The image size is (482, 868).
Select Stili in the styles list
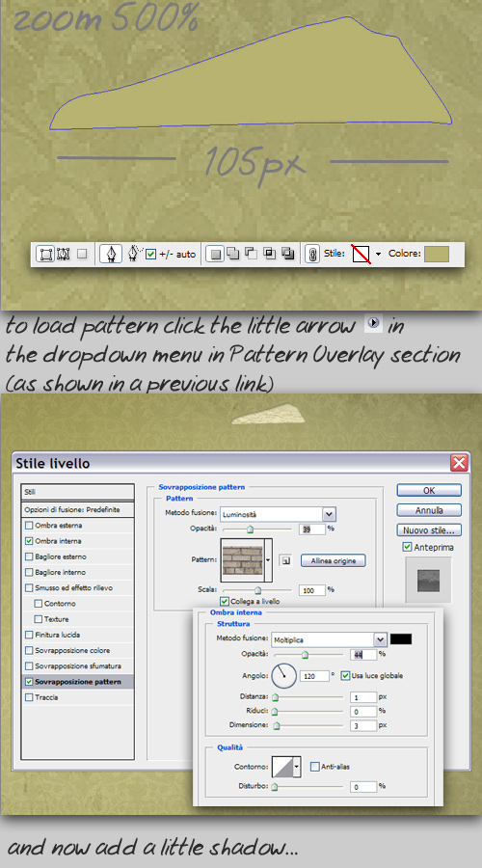coord(77,492)
